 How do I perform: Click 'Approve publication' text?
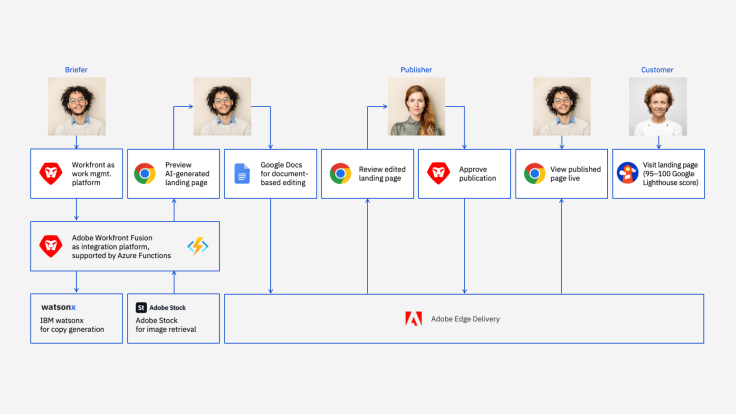point(477,174)
